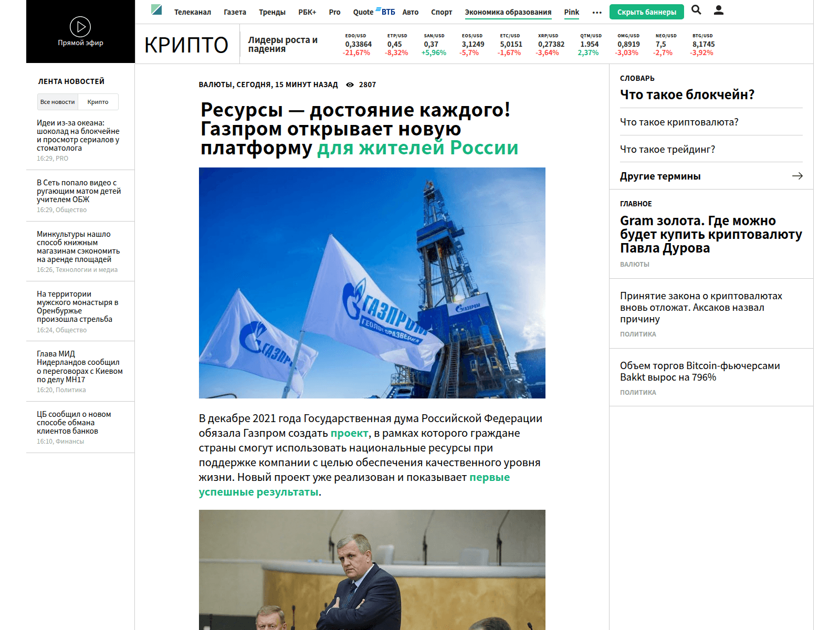Open article about закона о криптовалютах
The height and width of the screenshot is (630, 840).
[x=701, y=308]
